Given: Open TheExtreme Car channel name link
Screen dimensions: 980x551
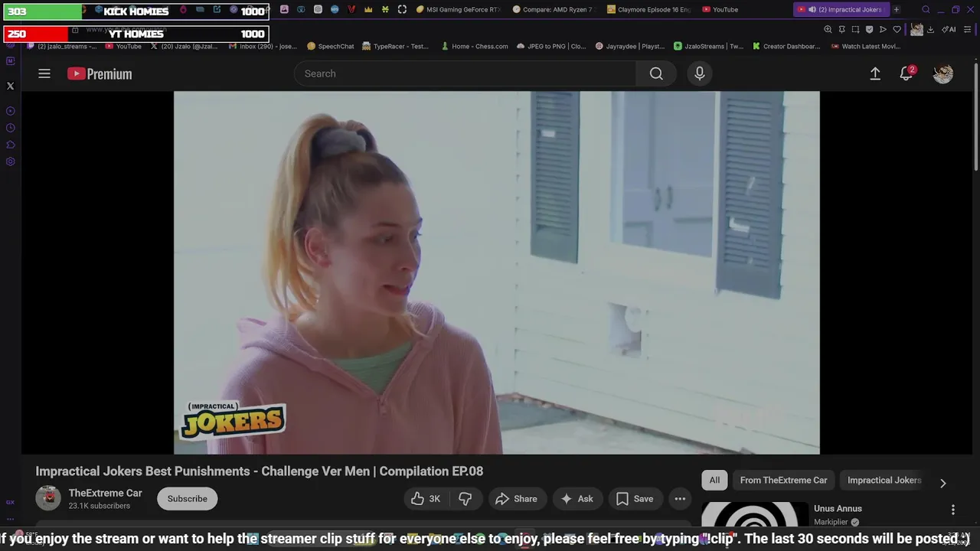Looking at the screenshot, I should click(106, 493).
